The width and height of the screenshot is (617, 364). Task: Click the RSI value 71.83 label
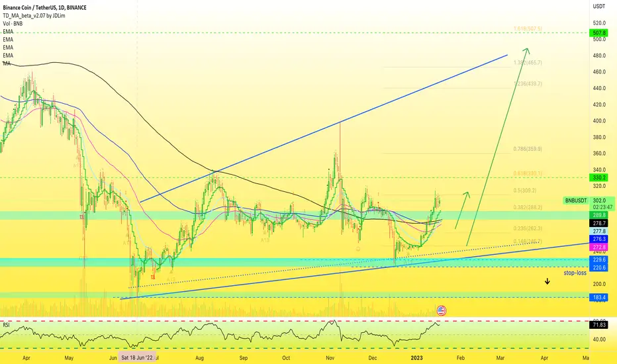pyautogui.click(x=598, y=325)
